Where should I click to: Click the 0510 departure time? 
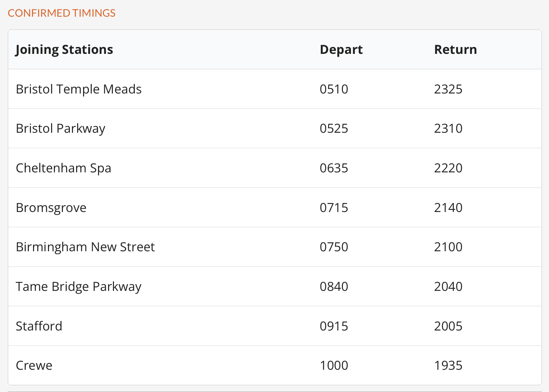[x=334, y=89]
